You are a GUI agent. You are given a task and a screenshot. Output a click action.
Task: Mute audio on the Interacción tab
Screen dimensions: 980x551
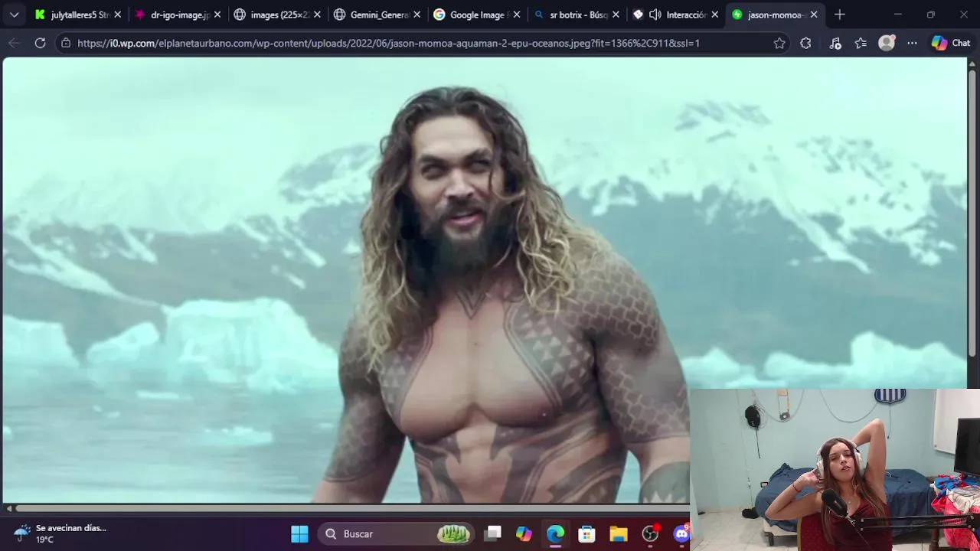(x=655, y=15)
